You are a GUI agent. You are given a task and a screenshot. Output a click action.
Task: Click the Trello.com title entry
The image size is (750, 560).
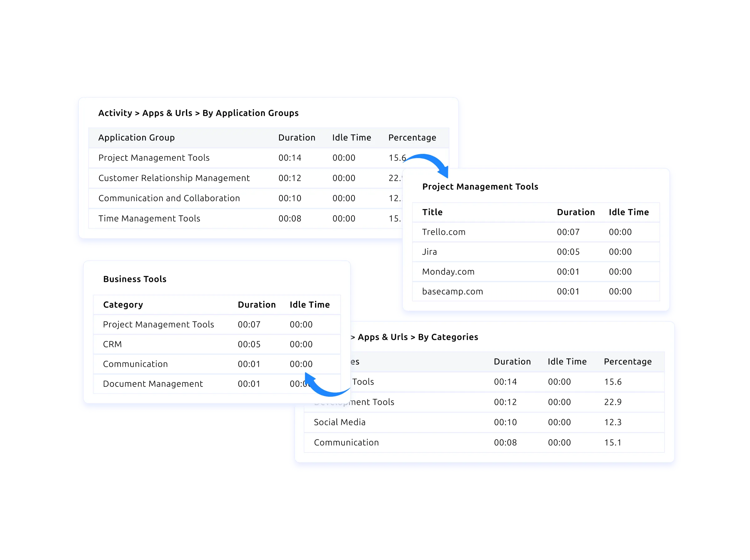pos(443,232)
